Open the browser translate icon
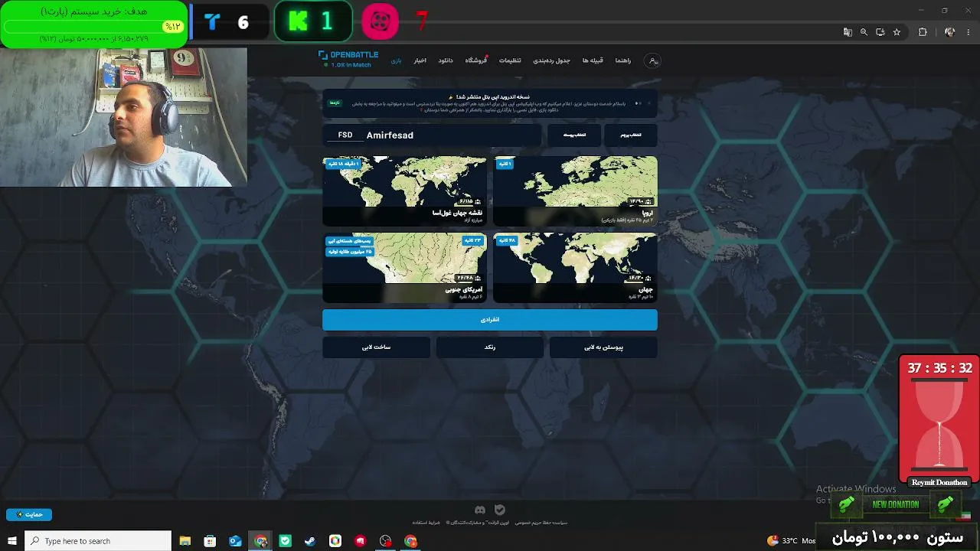This screenshot has width=980, height=551. coord(848,32)
